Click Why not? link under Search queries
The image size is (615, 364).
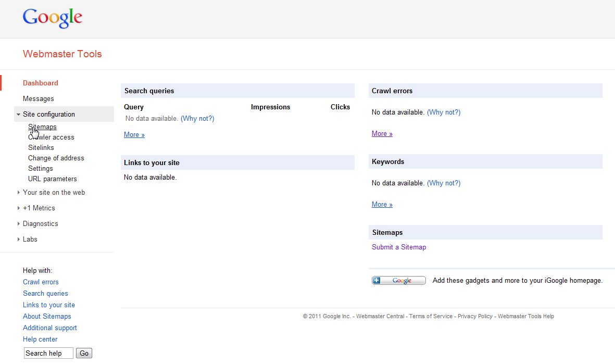coord(197,119)
